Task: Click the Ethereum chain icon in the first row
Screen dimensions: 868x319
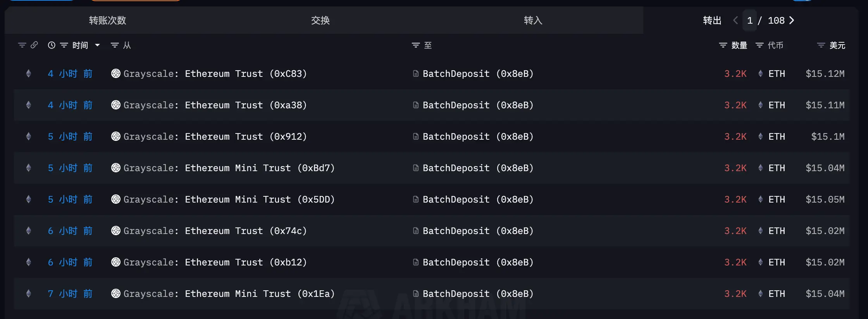Action: (28, 73)
